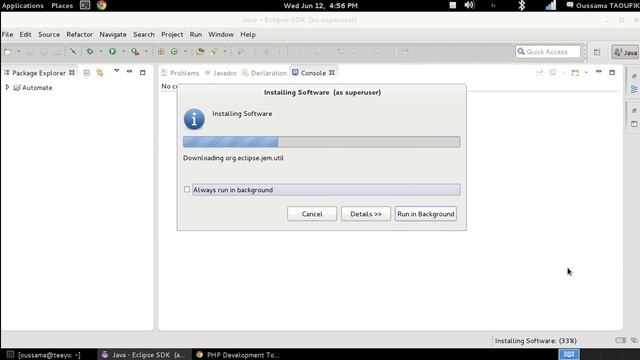Viewport: 640px width, 360px height.
Task: Click the Open Perspective icon
Action: point(597,52)
